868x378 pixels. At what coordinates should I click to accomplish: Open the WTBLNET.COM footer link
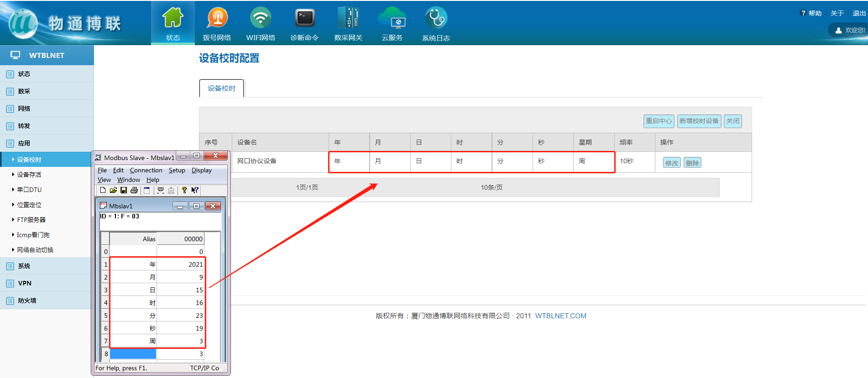coord(560,316)
